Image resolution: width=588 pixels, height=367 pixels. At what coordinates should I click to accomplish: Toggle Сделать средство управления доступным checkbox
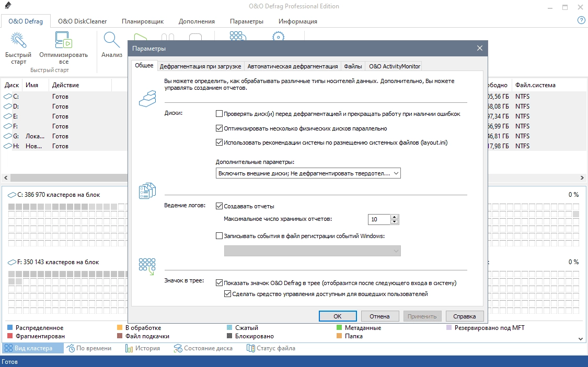228,294
